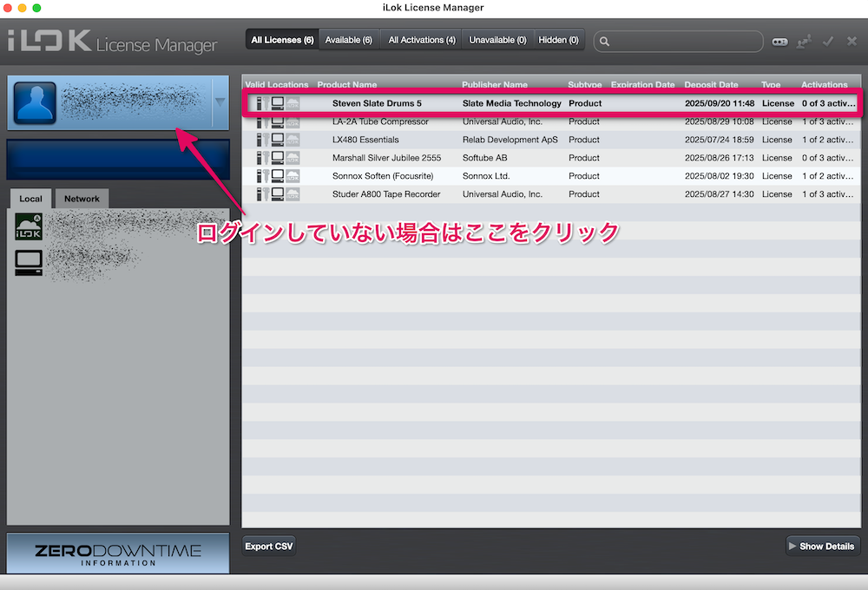Click the transfer license ownership icon

point(805,41)
